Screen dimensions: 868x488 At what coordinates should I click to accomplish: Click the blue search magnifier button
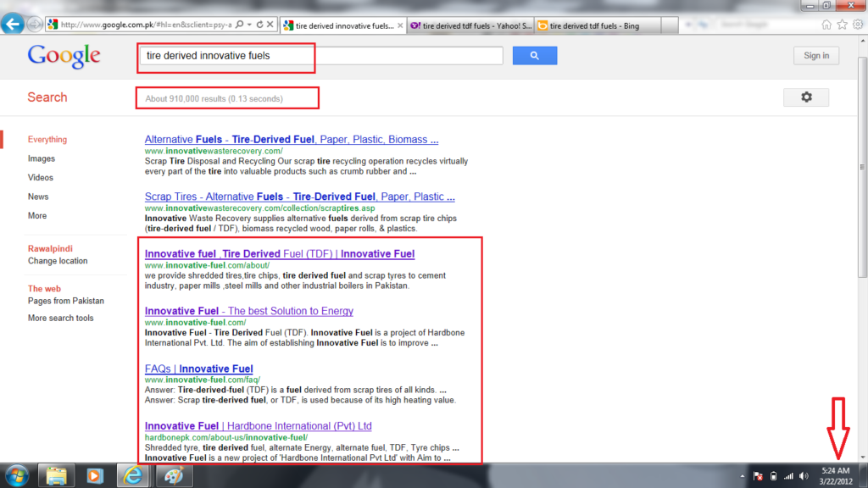click(x=535, y=55)
